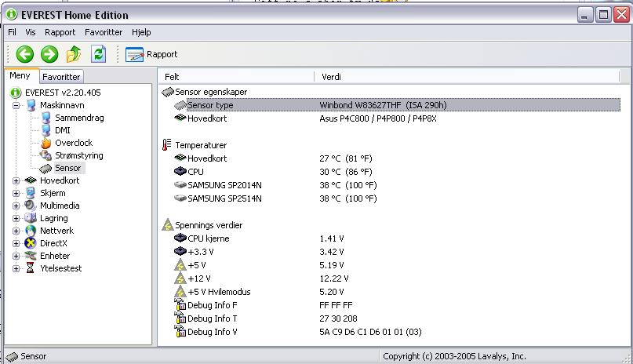Viewport: 633px width, 364px height.
Task: Collapse the Maskinnavn tree node
Action: click(x=16, y=106)
